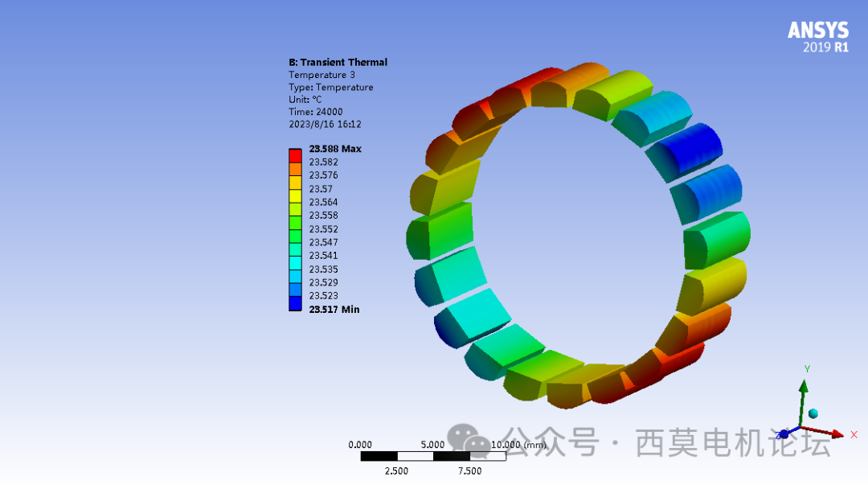Screen dimensions: 868x489
Task: Click the ANSYS 2019 R1 logo
Action: coord(817,36)
